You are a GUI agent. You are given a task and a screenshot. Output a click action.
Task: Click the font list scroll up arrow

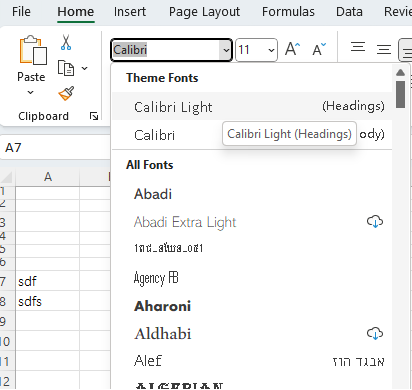pyautogui.click(x=400, y=72)
